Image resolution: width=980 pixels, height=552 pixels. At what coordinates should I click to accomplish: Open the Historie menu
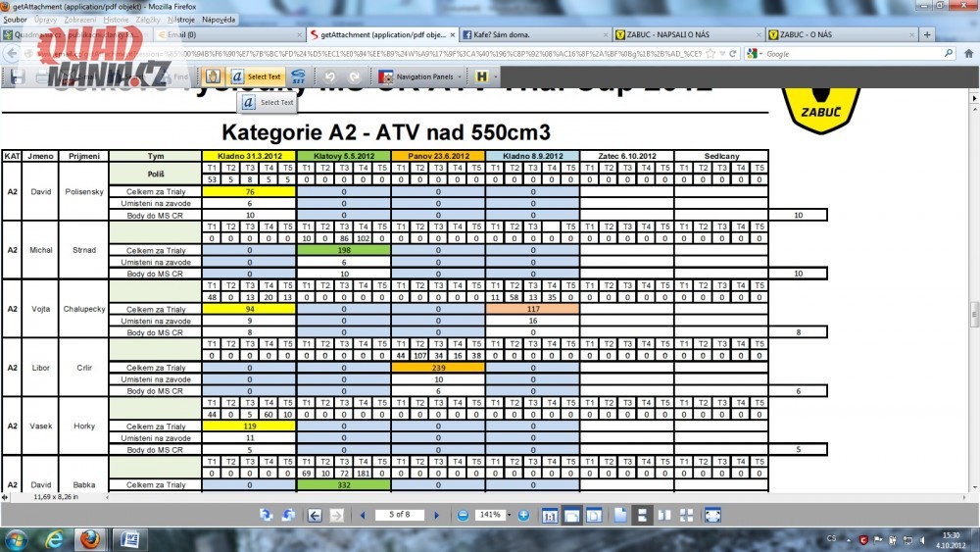pyautogui.click(x=116, y=20)
